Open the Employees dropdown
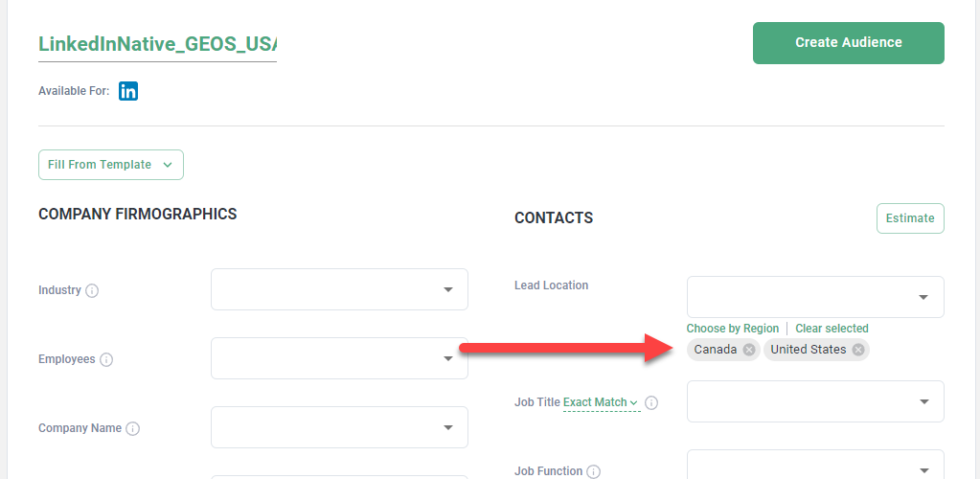The image size is (980, 479). (339, 358)
